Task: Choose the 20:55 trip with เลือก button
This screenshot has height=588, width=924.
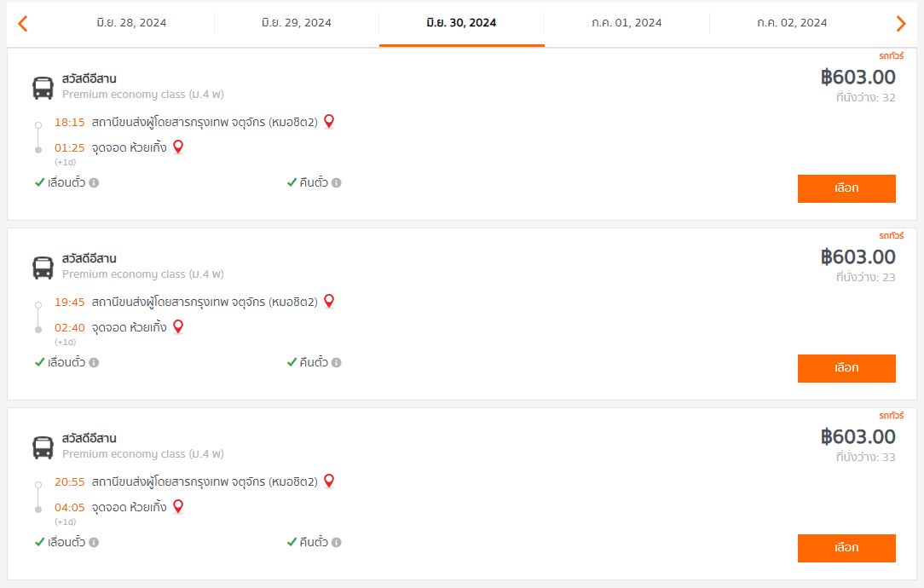Action: click(846, 548)
